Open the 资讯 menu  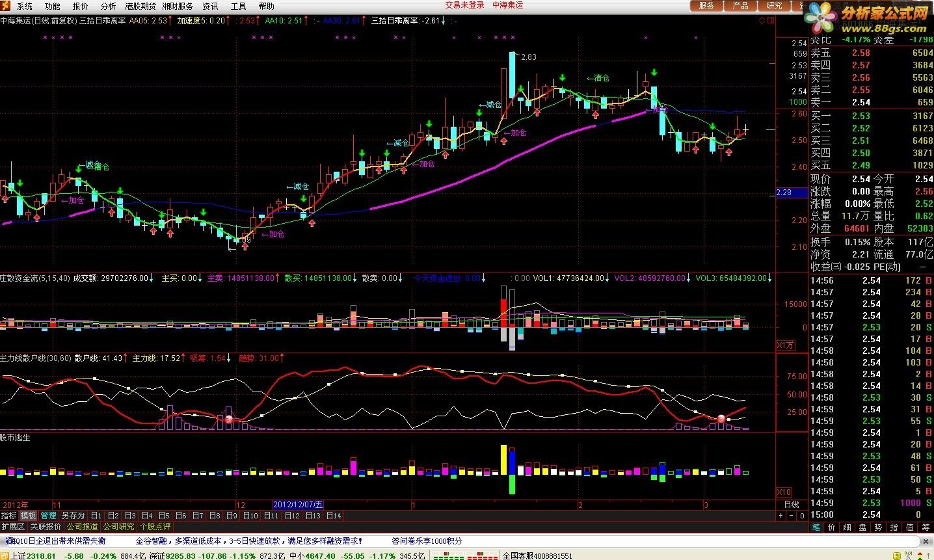(x=210, y=6)
